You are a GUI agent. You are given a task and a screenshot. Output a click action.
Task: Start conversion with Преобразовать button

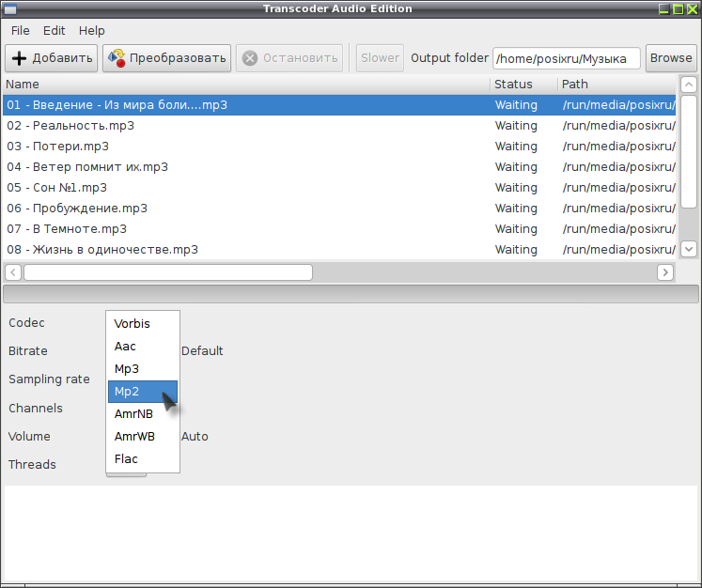[x=166, y=58]
